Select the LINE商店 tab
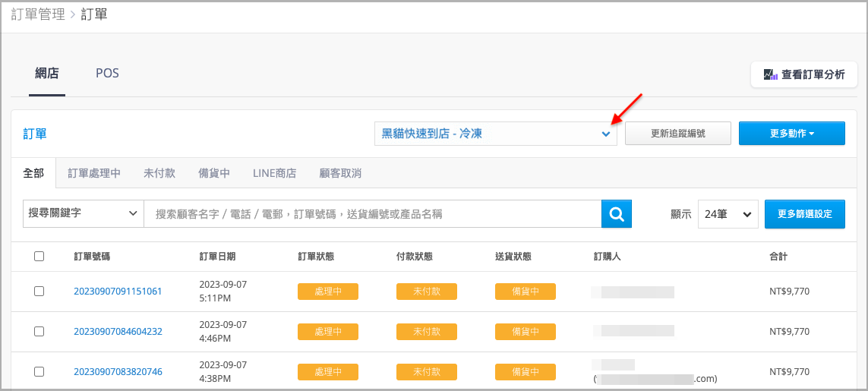The width and height of the screenshot is (868, 391). 275,173
